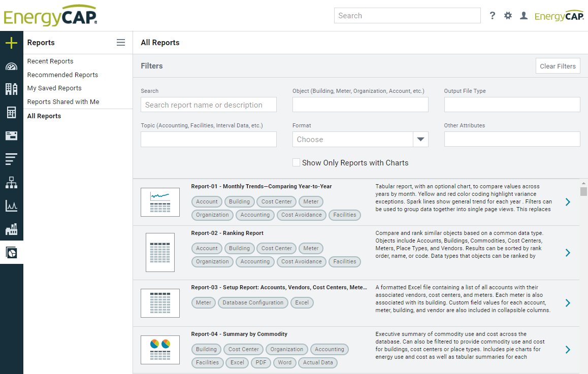Select the Reports icon in the sidebar
Screen dimensions: 588x374
(x=11, y=252)
